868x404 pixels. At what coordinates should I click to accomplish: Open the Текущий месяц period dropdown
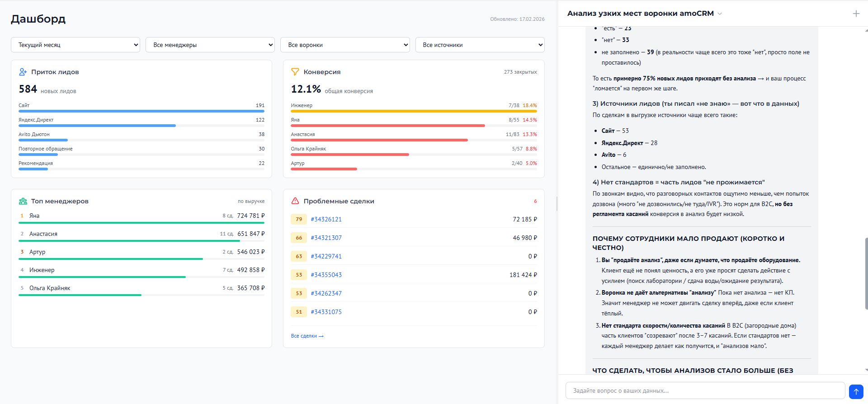(x=75, y=45)
